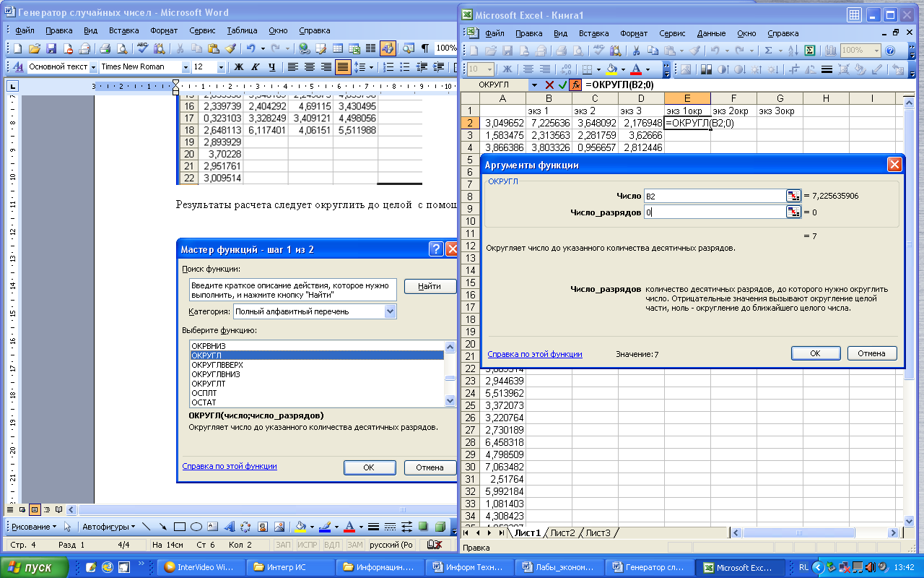
Task: Print the document via Word's Print icon
Action: (105, 48)
